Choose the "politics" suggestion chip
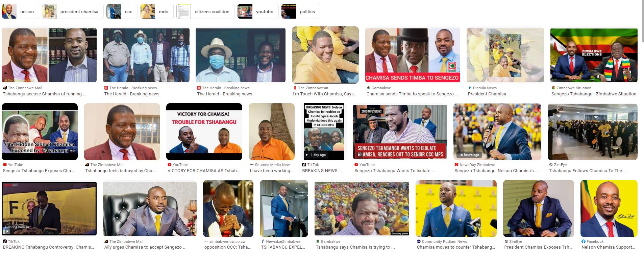Screen dimensions: 644x253 click(300, 11)
